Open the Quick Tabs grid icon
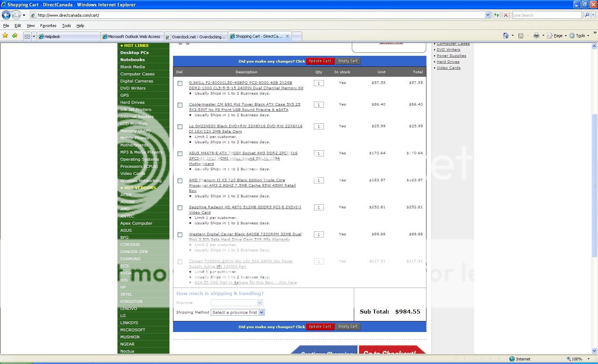This screenshot has width=598, height=364. [27, 36]
